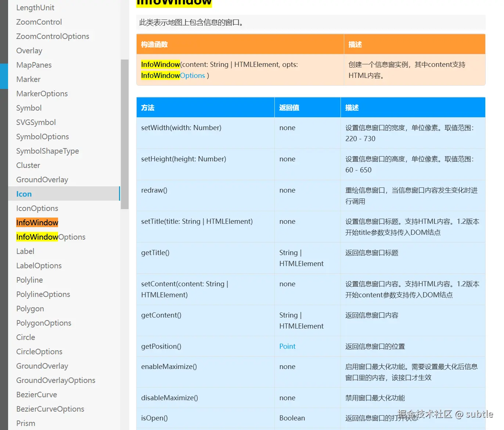Click the 返回值 column header

tap(307, 107)
